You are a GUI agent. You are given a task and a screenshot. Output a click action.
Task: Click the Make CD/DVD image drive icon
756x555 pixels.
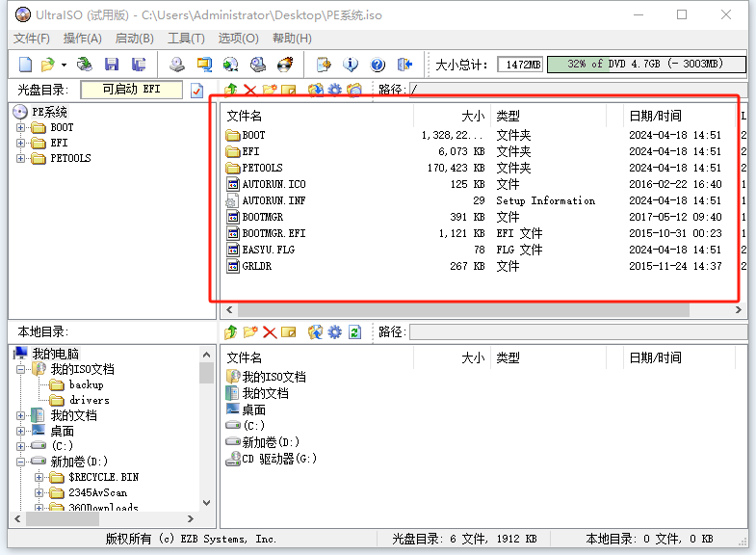coord(177,65)
